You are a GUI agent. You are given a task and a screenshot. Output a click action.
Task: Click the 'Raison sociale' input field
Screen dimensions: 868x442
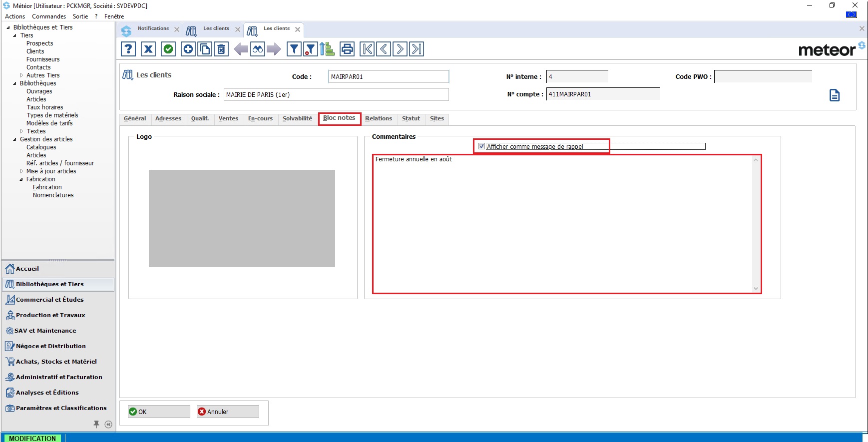(x=336, y=94)
